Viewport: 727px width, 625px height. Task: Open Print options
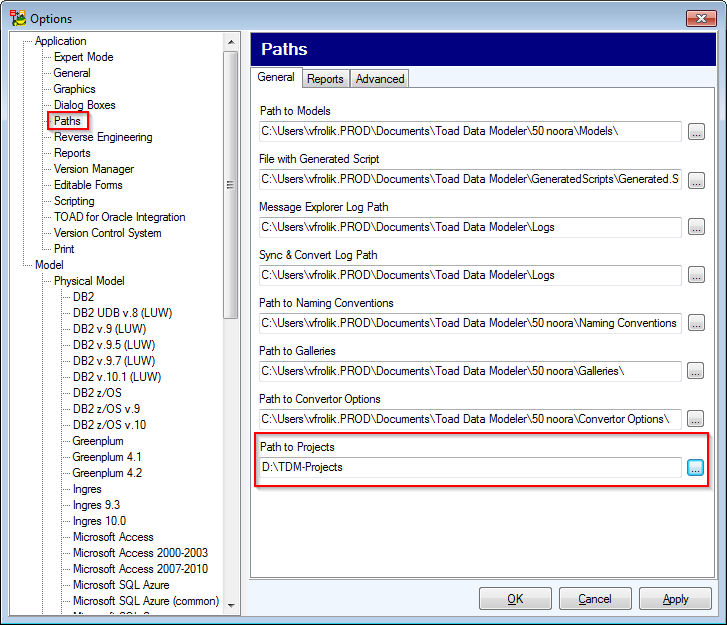(x=64, y=249)
